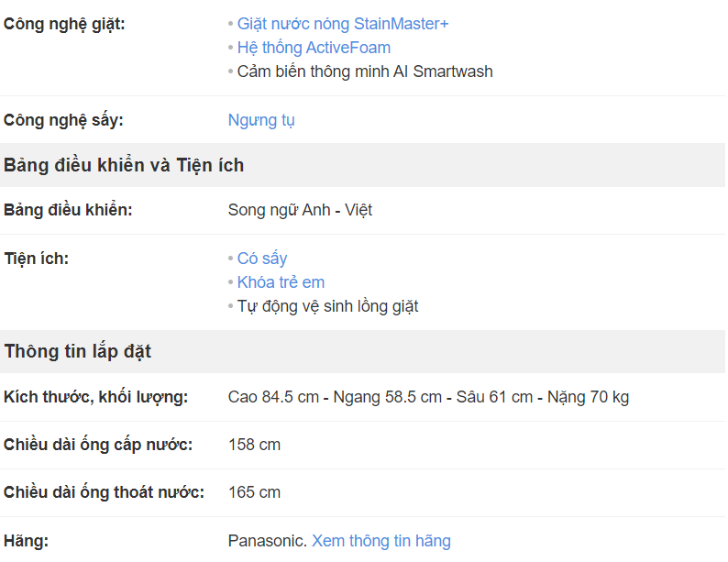Click the Tiện ích row label
Image resolution: width=728 pixels, height=562 pixels.
pos(36,259)
